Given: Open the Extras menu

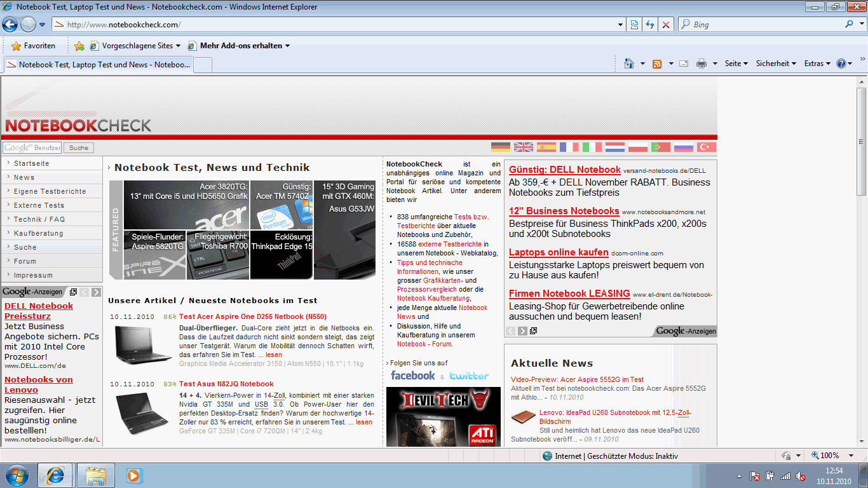Looking at the screenshot, I should click(817, 64).
